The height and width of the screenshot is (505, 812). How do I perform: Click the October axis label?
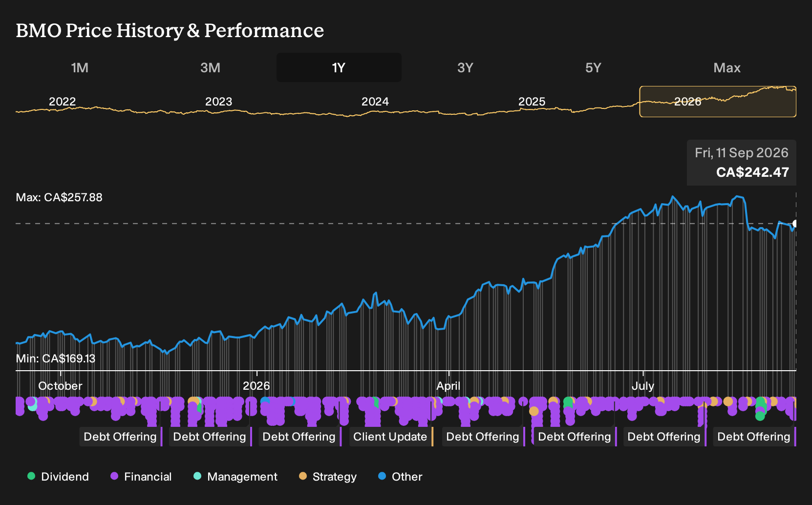pos(60,386)
